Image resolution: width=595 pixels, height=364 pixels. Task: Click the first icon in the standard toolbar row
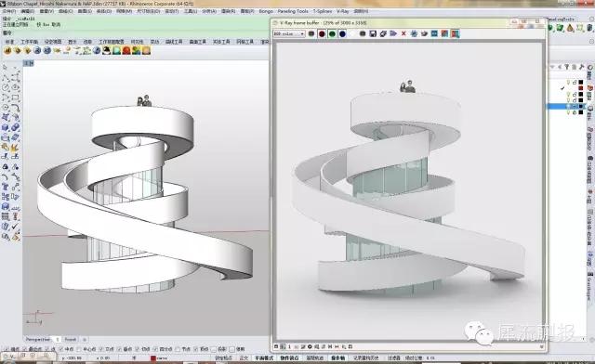point(7,50)
